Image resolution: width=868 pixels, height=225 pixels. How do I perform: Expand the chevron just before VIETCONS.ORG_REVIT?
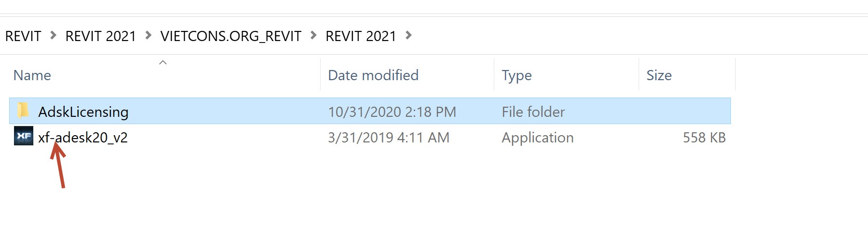pos(148,35)
